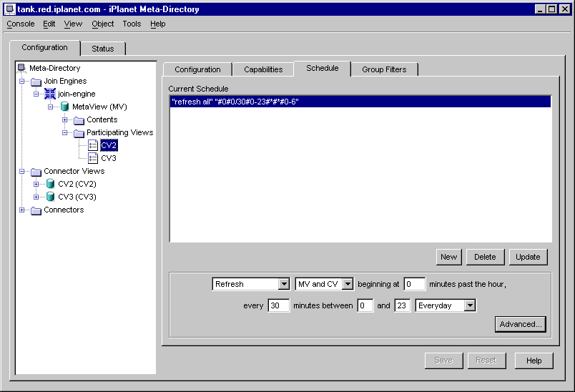Viewport: 575px width, 392px height.
Task: Click the CV2 (CV2) cylinder icon
Action: pyautogui.click(x=50, y=184)
